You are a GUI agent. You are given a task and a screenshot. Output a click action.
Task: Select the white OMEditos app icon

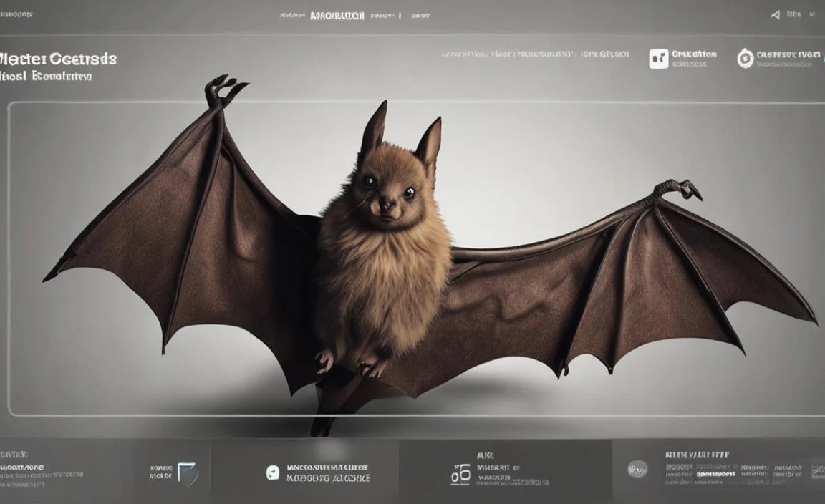tap(657, 57)
